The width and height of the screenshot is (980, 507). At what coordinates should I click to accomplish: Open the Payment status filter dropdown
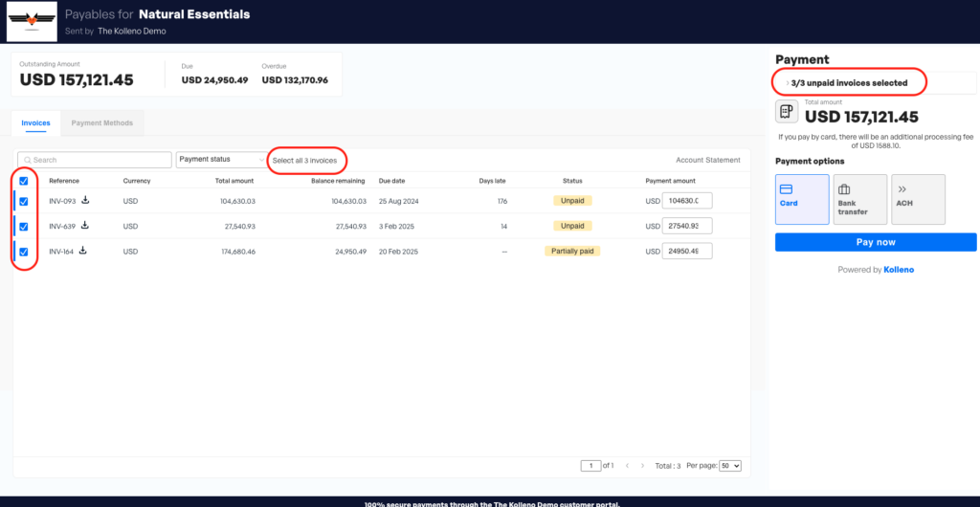point(220,160)
